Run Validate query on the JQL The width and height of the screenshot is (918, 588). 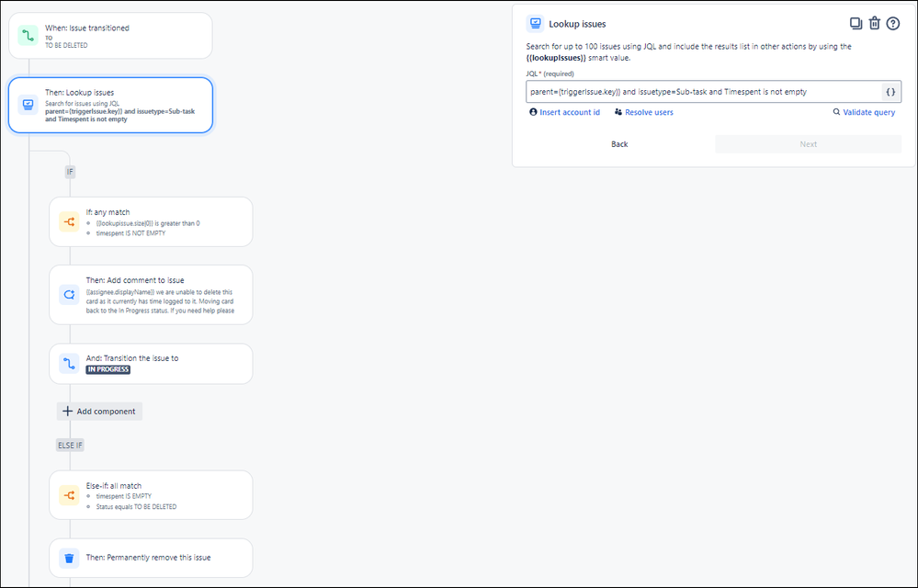coord(863,111)
